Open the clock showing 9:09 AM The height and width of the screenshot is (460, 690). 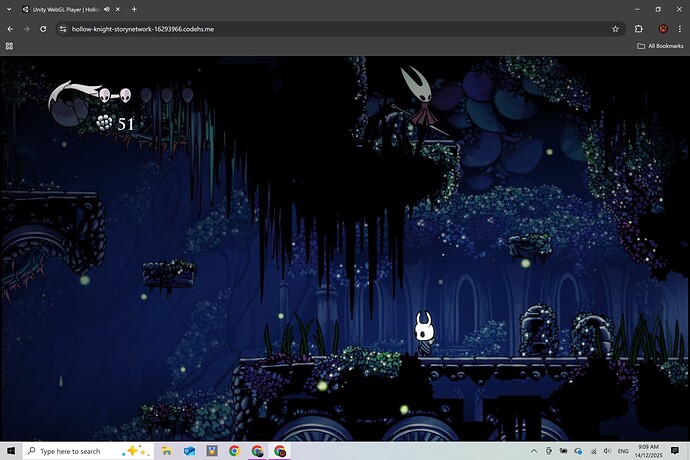tap(648, 451)
